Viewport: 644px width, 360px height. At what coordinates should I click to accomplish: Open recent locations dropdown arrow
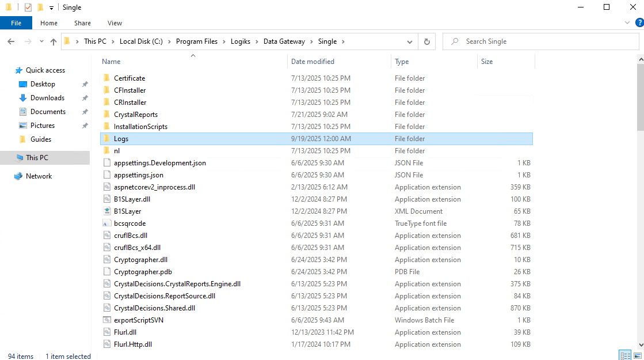click(x=41, y=41)
